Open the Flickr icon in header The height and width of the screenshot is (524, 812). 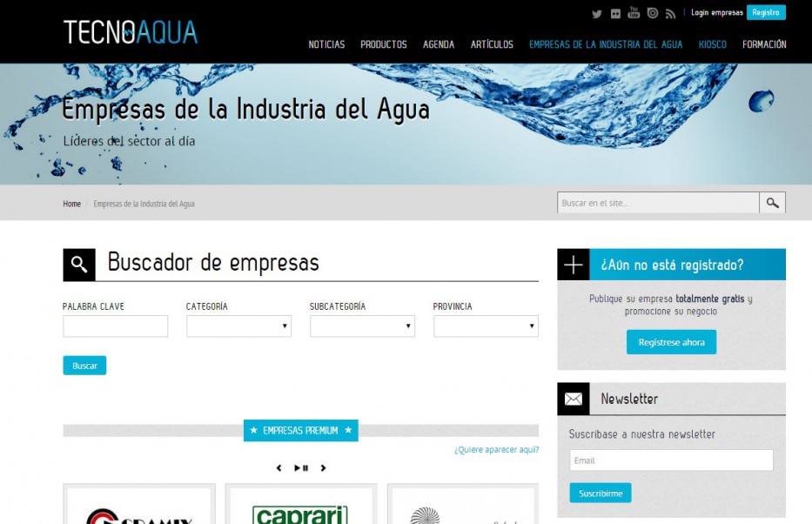[615, 13]
